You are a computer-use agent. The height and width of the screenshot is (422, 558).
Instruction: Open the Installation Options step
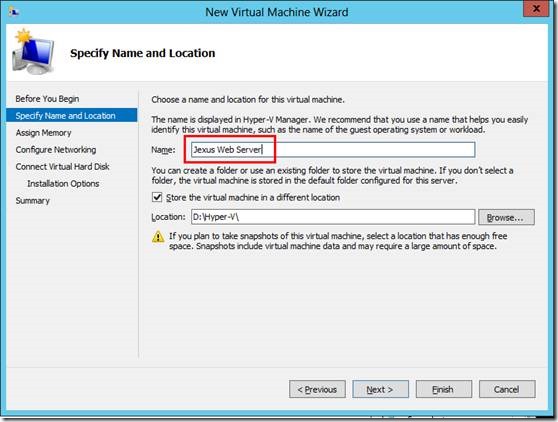pyautogui.click(x=63, y=184)
